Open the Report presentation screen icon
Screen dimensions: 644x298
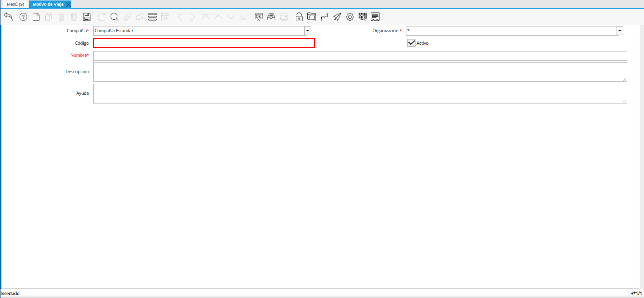coord(259,17)
